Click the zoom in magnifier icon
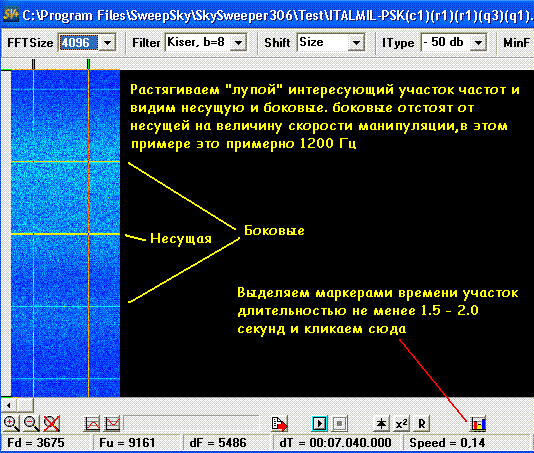The width and height of the screenshot is (534, 453). tap(11, 423)
